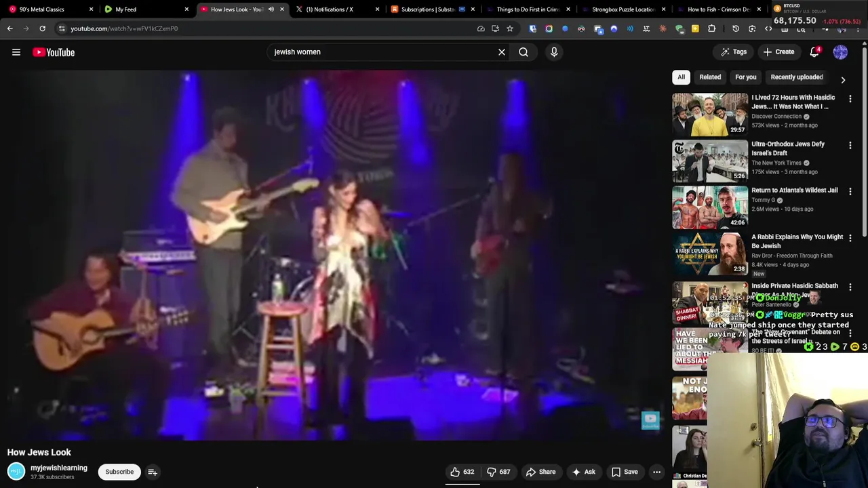The height and width of the screenshot is (488, 868).
Task: Click the yellow note extension icon
Action: [695, 28]
